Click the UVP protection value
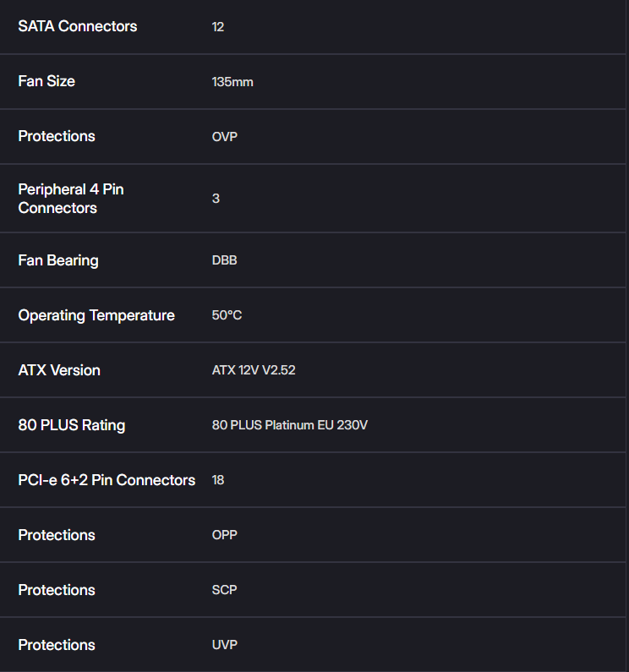Viewport: 629px width, 672px height. [x=225, y=645]
